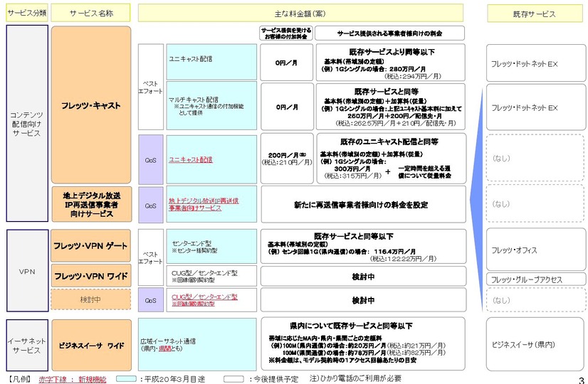Click the 主な料金額(案) header bar

(x=300, y=13)
